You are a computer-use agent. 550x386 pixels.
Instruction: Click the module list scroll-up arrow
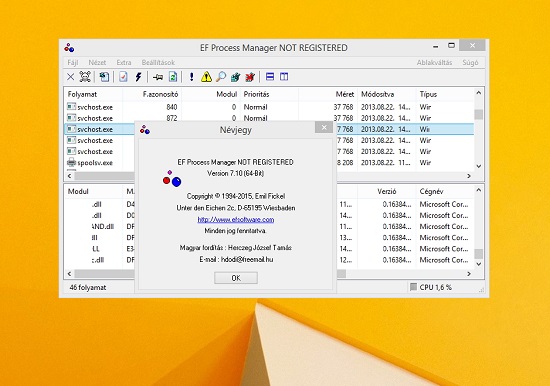[479, 190]
